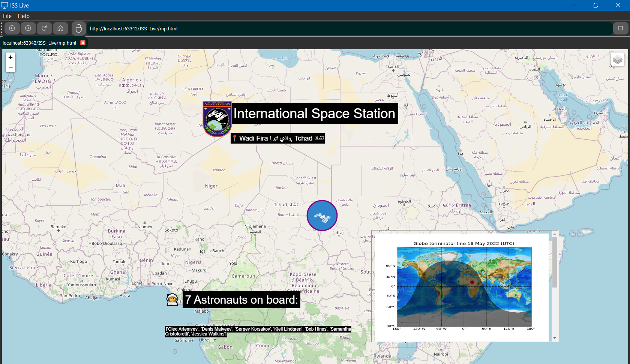Click the popup scrollbar up arrow
630x364 pixels.
(x=555, y=234)
